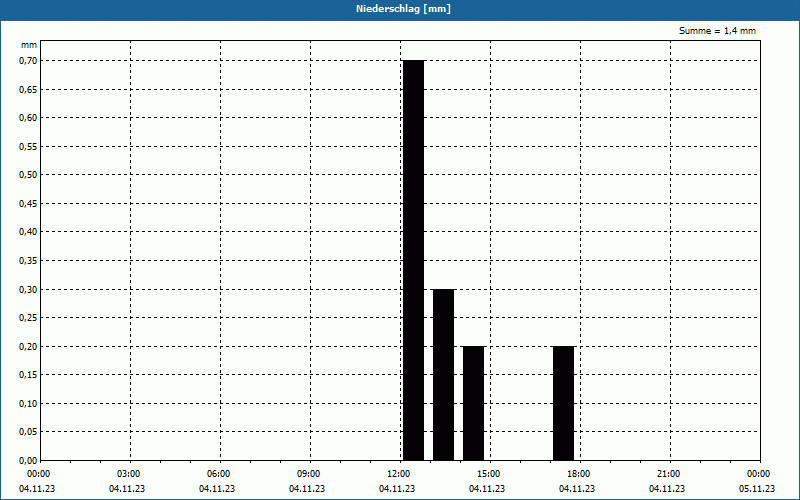Screen dimensions: 800x500
Task: Click the 0,30 mm precipitation bar
Action: click(x=443, y=374)
